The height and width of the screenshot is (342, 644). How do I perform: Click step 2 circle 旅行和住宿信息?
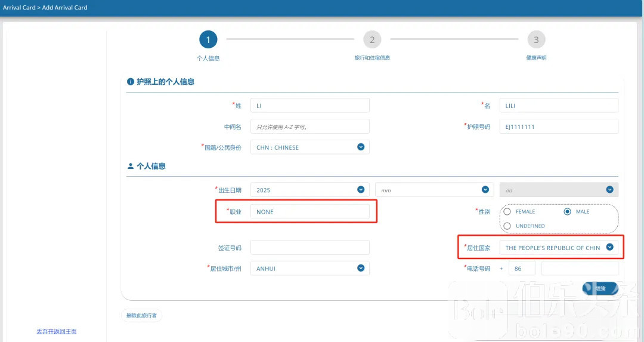(x=372, y=40)
